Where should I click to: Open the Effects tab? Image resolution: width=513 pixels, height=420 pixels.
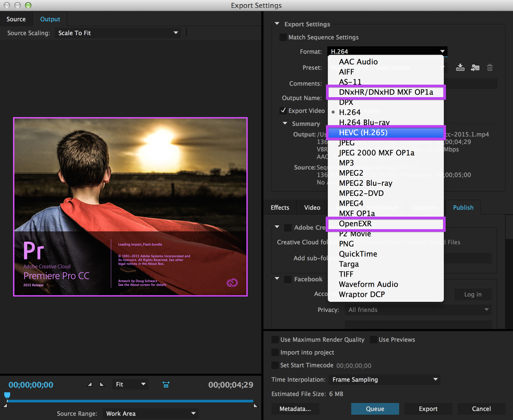[280, 207]
